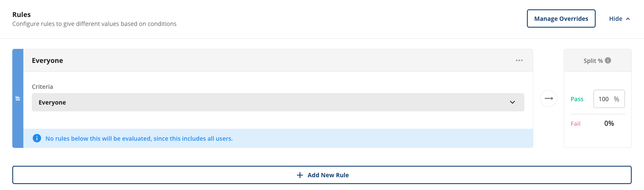Click the blue IF bar on rule
The image size is (644, 190).
pyautogui.click(x=18, y=99)
